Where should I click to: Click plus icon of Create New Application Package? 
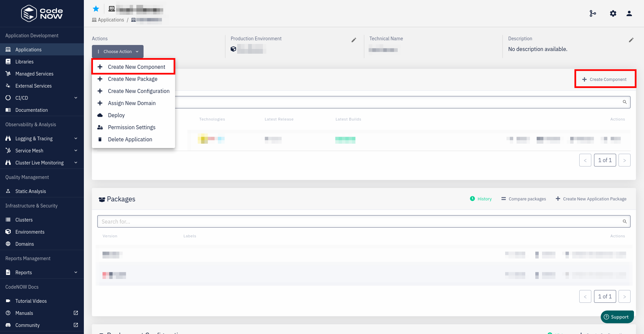click(558, 199)
